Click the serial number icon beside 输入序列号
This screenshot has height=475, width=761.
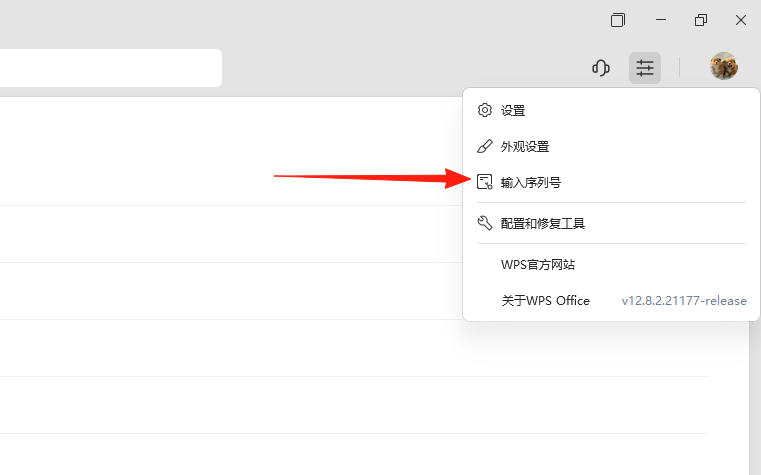pos(484,182)
